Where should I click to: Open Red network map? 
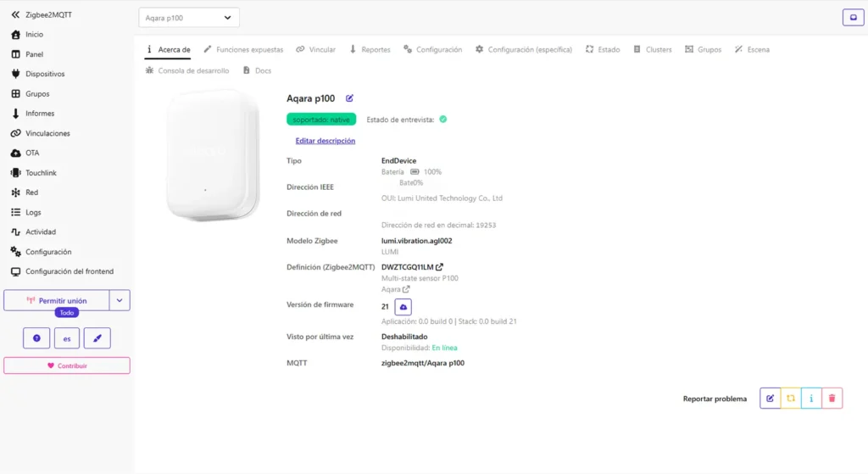point(25,192)
